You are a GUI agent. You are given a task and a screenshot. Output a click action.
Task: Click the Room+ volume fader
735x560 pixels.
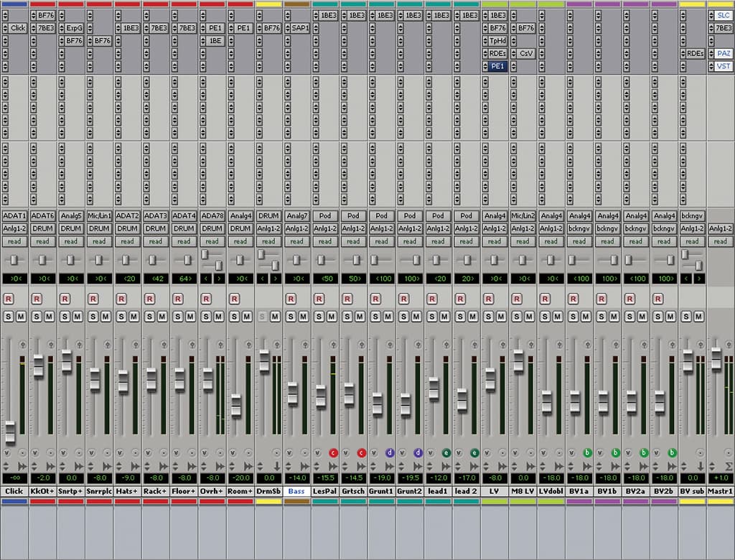coord(235,406)
